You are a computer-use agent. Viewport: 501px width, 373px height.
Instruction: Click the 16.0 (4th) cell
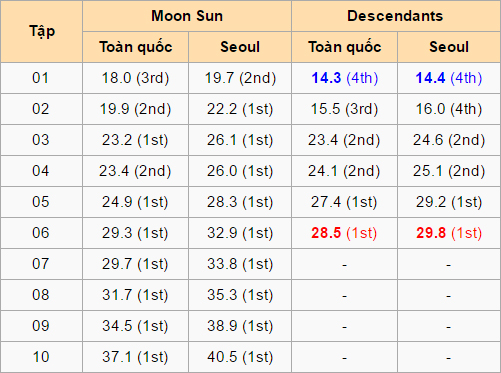[x=449, y=109]
